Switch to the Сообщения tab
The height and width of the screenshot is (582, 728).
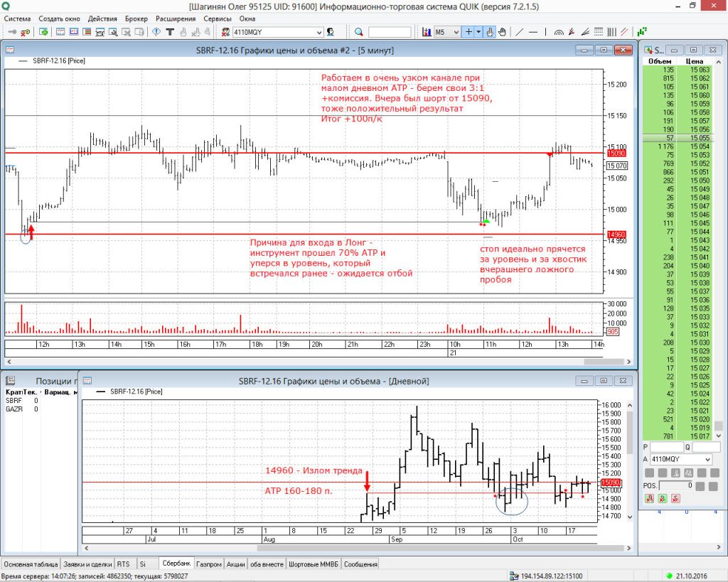click(360, 564)
